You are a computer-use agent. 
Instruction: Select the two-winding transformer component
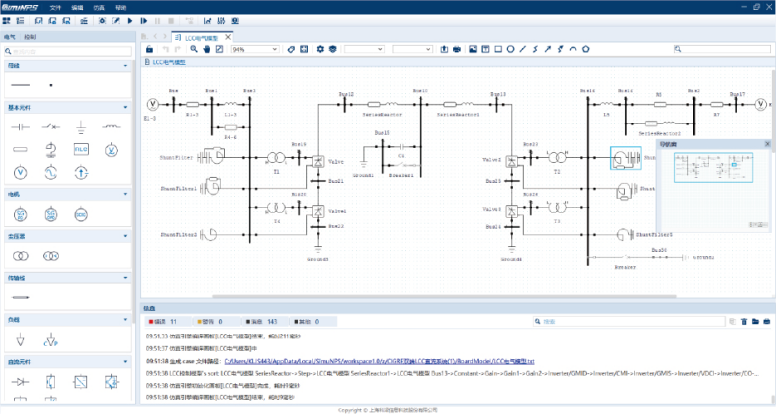tap(22, 256)
